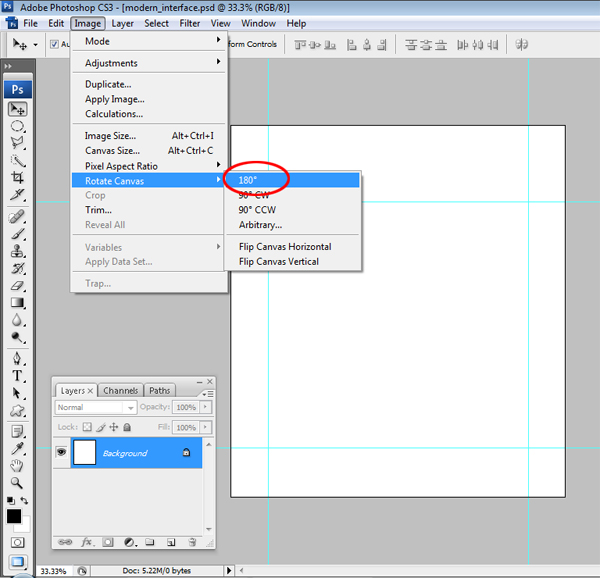Screen dimensions: 600x578
Task: Select the Type tool
Action: click(x=17, y=376)
